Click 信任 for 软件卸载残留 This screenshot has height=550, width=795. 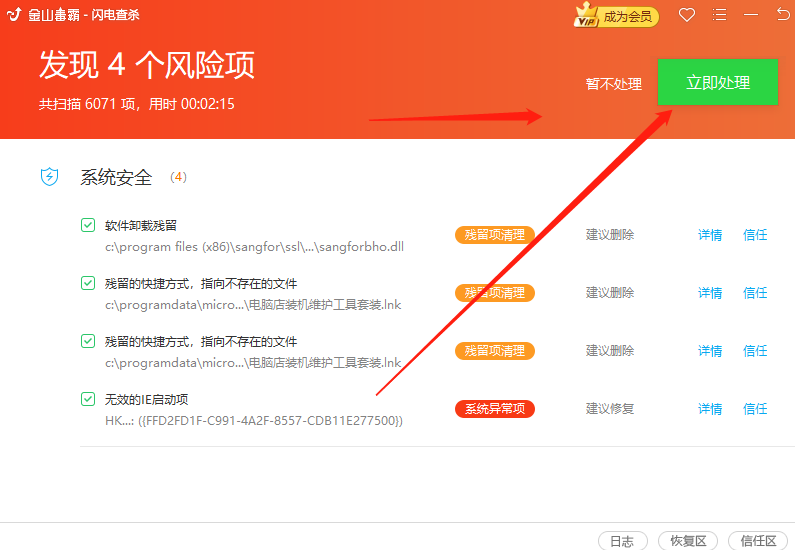[x=755, y=235]
